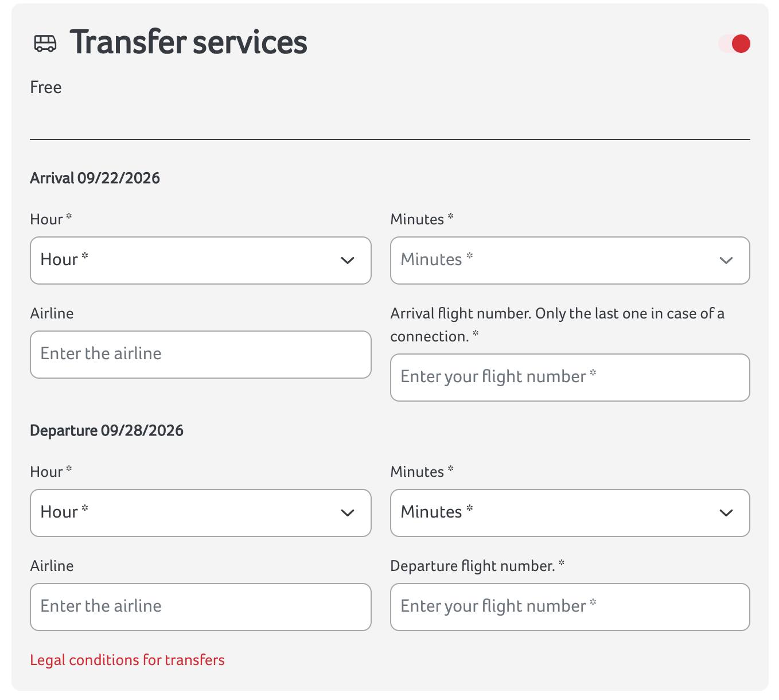Viewport: 779px width, 700px height.
Task: Open Legal conditions for transfers
Action: (x=127, y=660)
